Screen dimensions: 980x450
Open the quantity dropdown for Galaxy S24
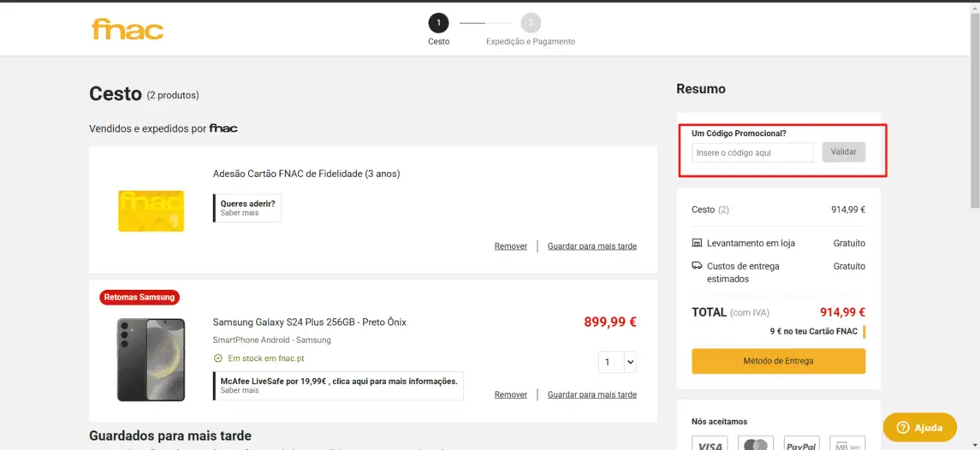pos(617,362)
